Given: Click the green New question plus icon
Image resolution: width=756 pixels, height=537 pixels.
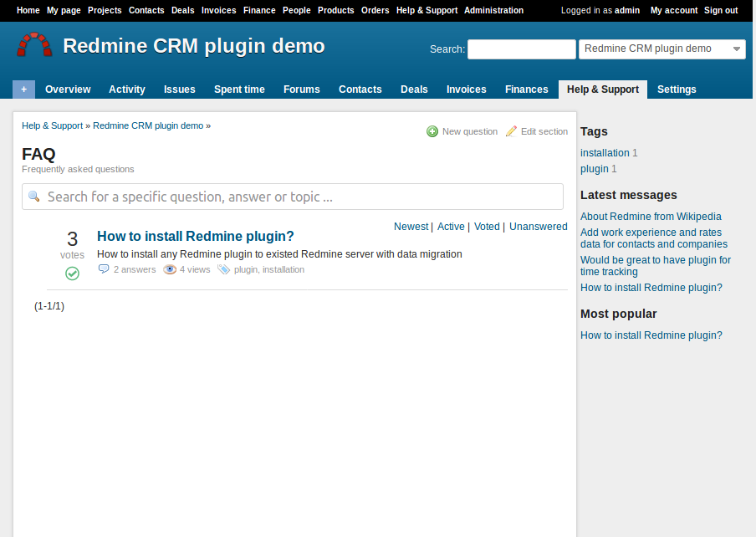Looking at the screenshot, I should [432, 131].
